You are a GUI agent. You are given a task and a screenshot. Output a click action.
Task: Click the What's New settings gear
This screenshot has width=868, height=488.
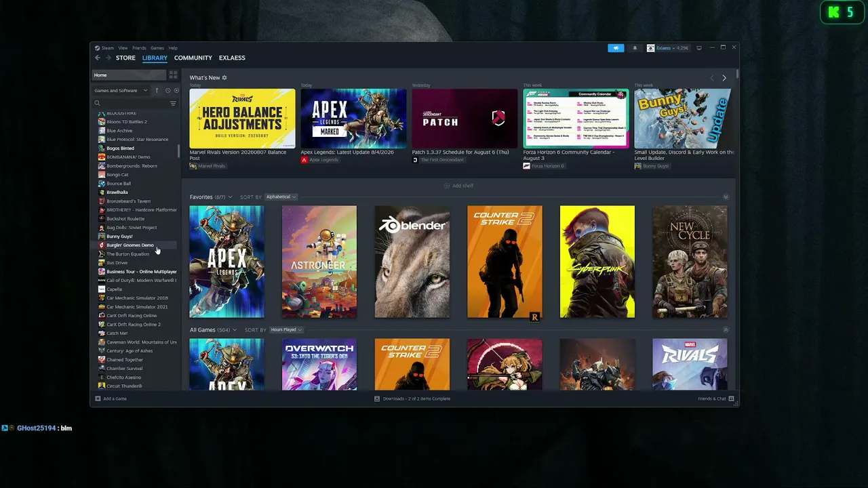pos(224,78)
